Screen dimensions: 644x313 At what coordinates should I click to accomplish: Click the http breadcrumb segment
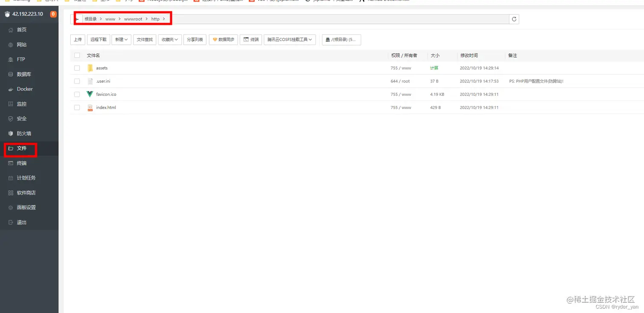point(155,19)
